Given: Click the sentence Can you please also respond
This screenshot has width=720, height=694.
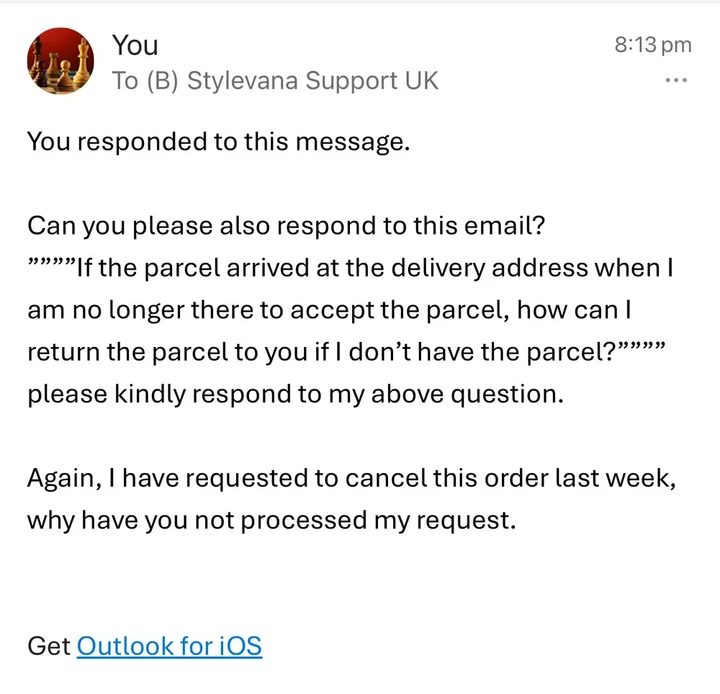Looking at the screenshot, I should tap(286, 225).
